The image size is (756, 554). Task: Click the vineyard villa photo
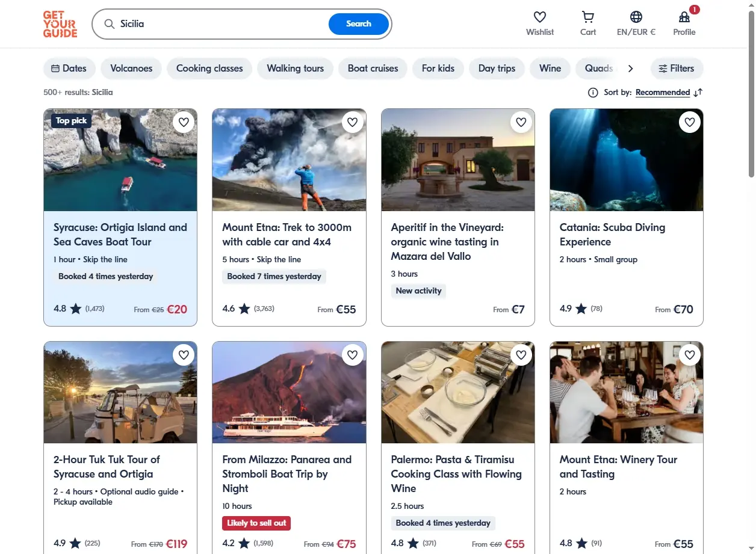tap(458, 160)
